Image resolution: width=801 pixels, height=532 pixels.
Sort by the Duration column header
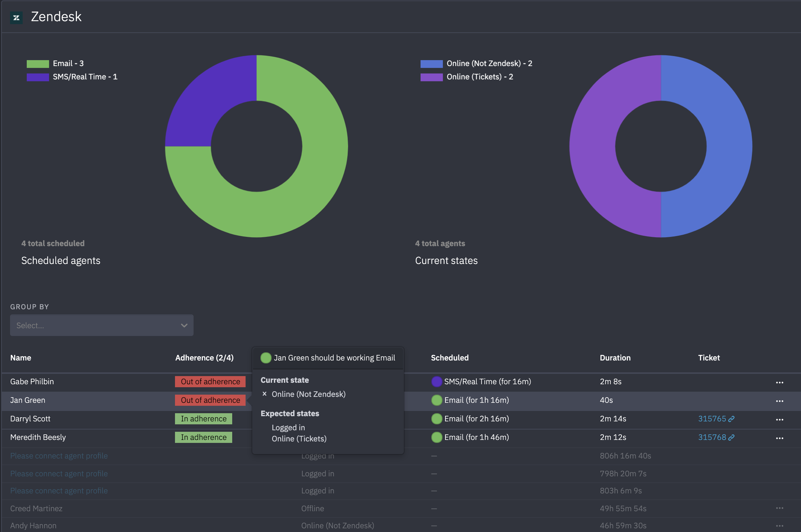point(615,358)
